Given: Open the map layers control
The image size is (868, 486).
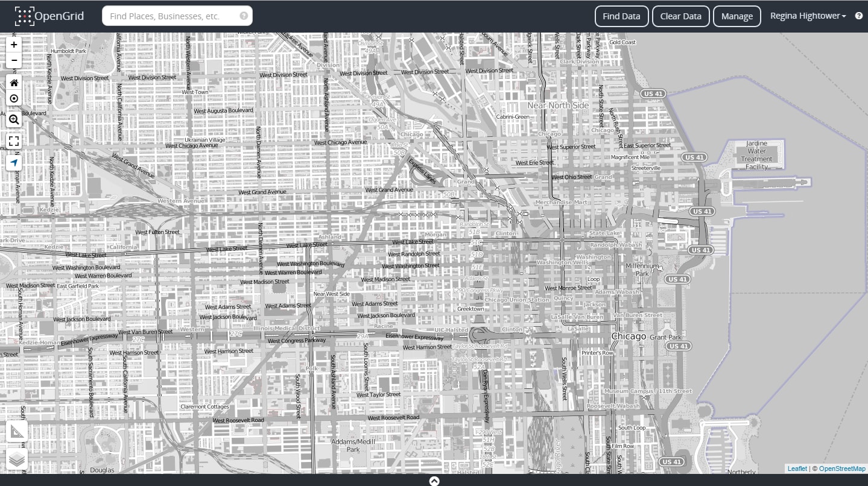Looking at the screenshot, I should tap(17, 459).
